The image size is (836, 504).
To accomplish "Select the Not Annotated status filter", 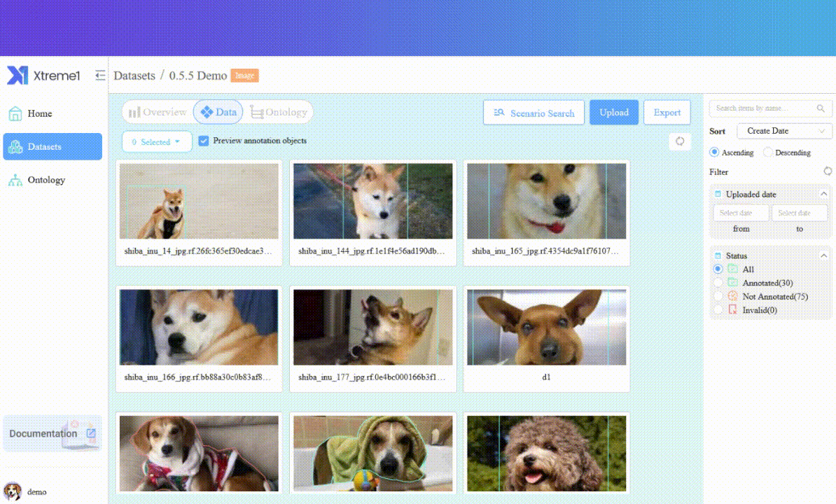I will pos(718,296).
